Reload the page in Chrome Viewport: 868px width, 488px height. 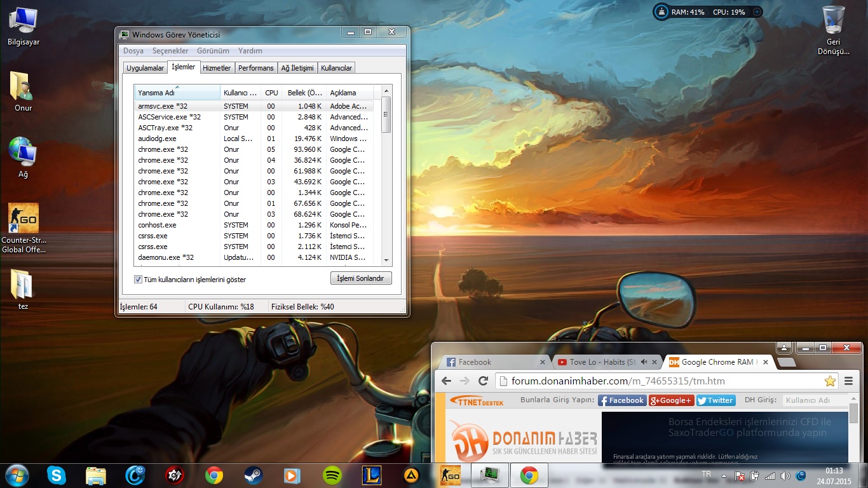(483, 381)
